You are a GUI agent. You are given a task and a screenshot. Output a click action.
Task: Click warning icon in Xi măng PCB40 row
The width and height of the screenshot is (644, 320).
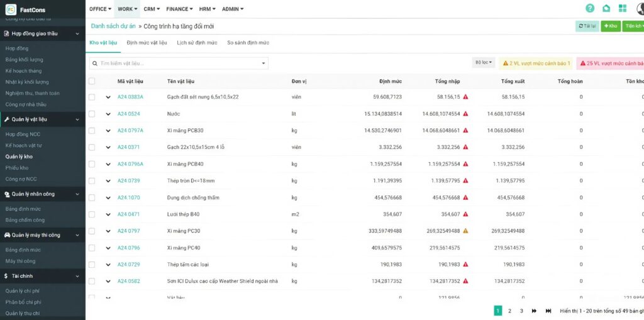click(465, 164)
